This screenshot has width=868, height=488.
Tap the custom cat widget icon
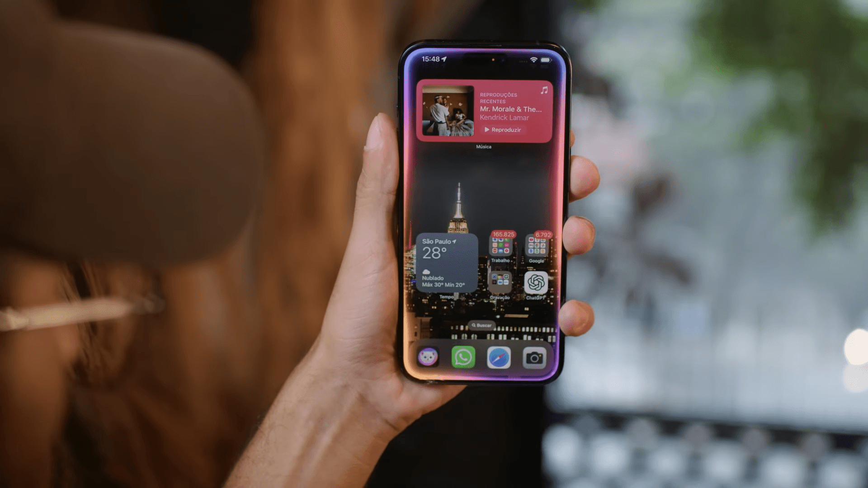(428, 357)
